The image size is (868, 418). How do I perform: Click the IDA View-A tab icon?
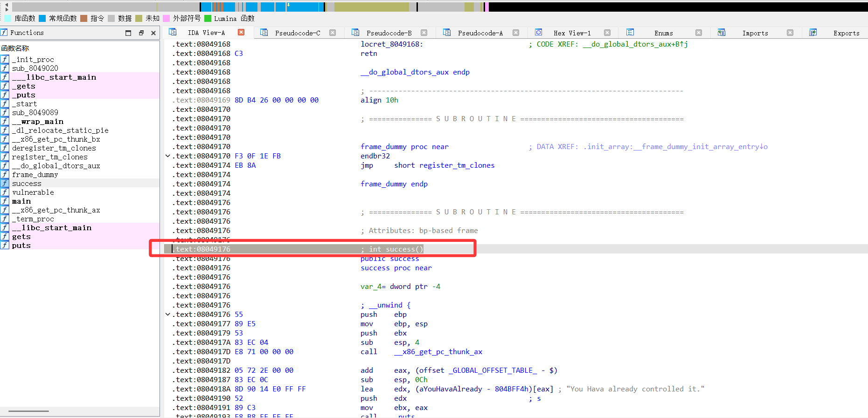[x=173, y=32]
